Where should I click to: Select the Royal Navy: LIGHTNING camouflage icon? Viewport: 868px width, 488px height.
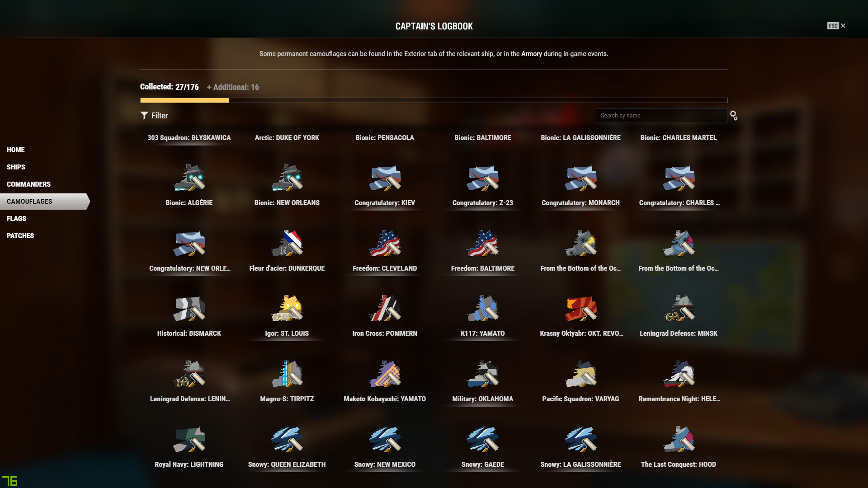click(189, 439)
